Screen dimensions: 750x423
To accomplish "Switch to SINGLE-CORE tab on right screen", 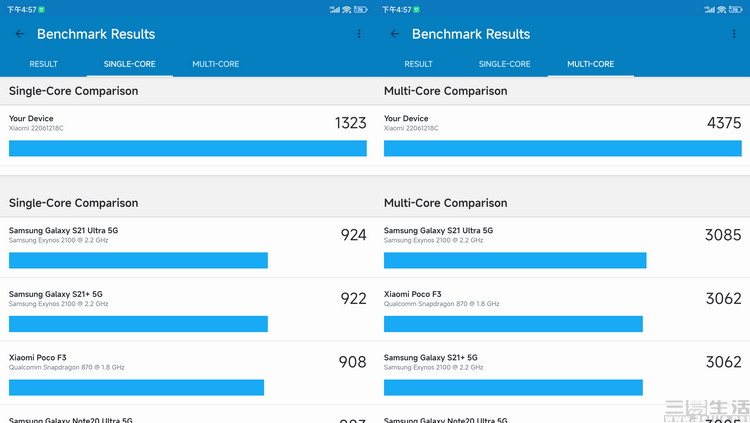I will click(x=505, y=64).
